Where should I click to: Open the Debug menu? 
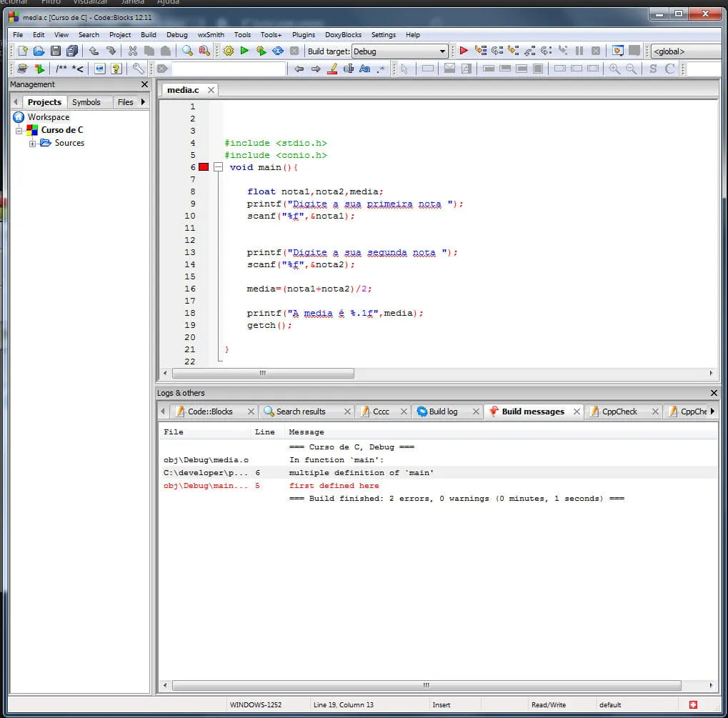pos(176,34)
